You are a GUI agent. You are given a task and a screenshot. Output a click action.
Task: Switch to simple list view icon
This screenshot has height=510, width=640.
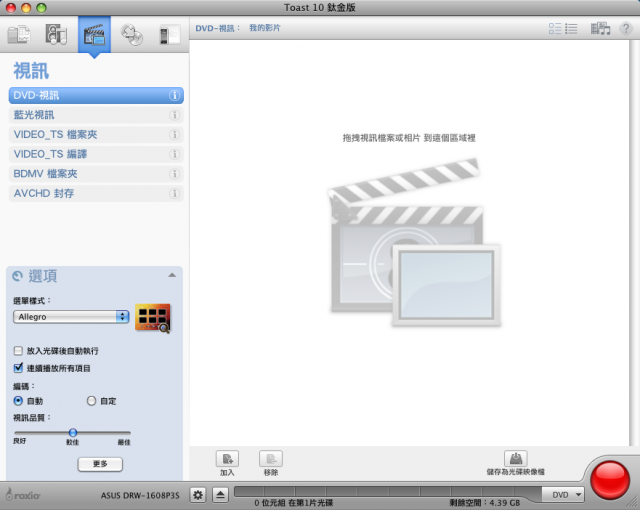pos(571,28)
